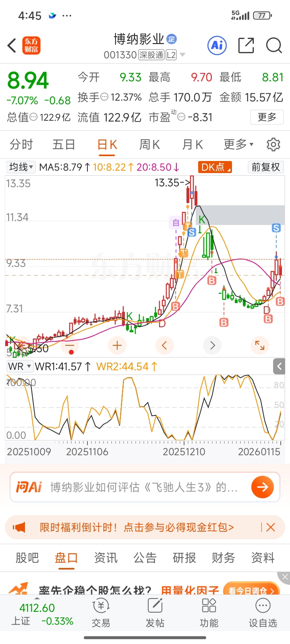Expand the 更多 chart period dropdown
The height and width of the screenshot is (644, 290).
(238, 144)
